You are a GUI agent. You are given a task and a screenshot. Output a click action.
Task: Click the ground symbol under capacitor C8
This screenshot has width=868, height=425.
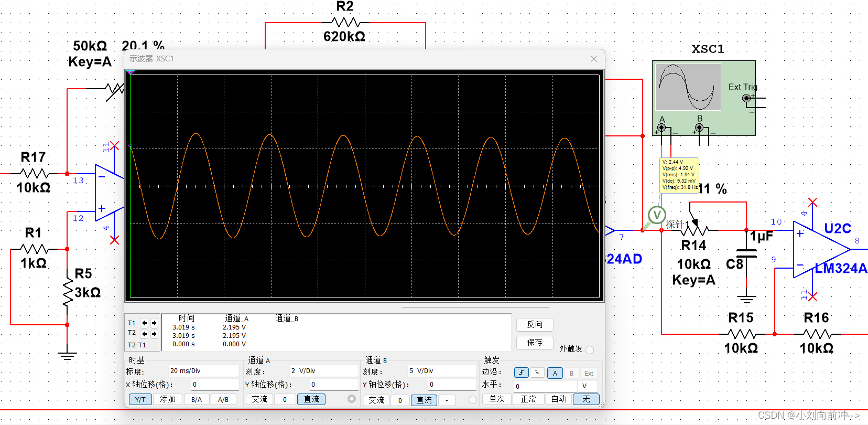[746, 300]
